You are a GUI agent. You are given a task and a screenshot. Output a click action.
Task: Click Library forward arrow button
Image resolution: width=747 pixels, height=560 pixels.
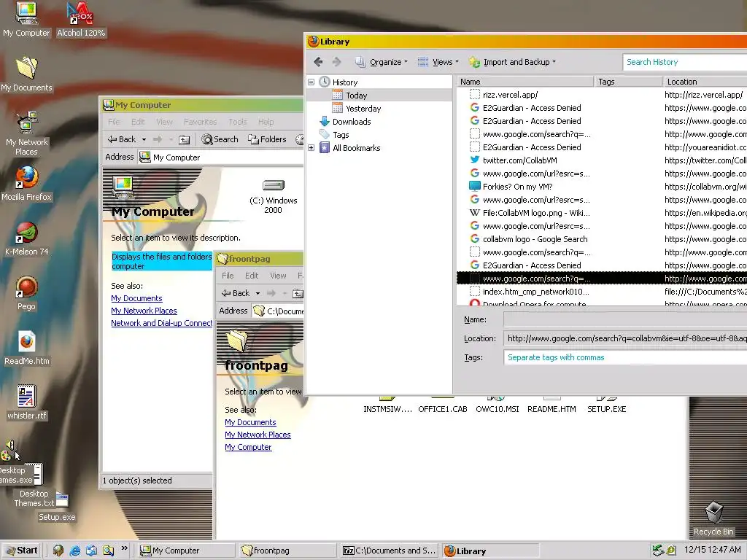(x=336, y=62)
